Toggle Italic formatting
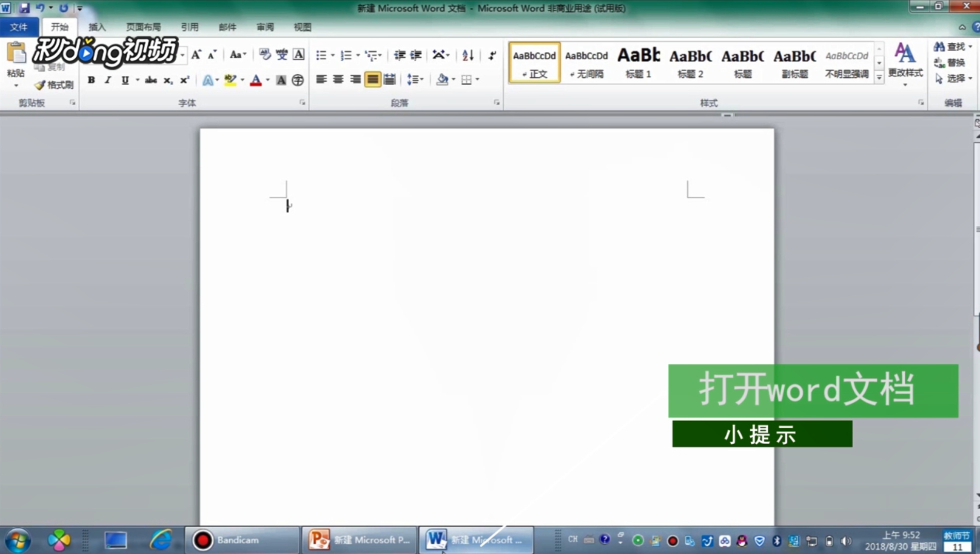 [x=108, y=80]
